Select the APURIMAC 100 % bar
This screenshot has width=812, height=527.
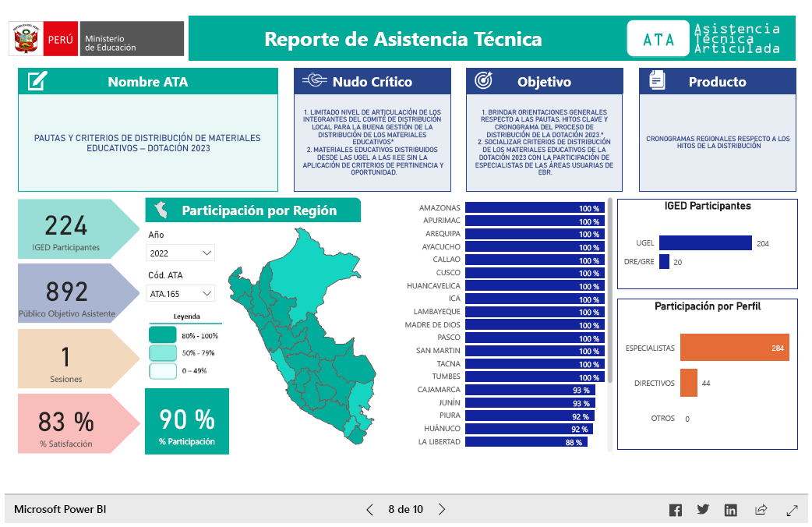point(535,221)
